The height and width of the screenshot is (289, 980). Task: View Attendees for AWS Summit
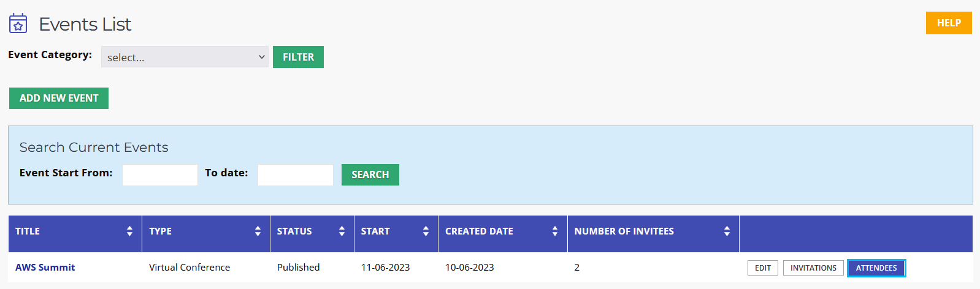coord(876,268)
